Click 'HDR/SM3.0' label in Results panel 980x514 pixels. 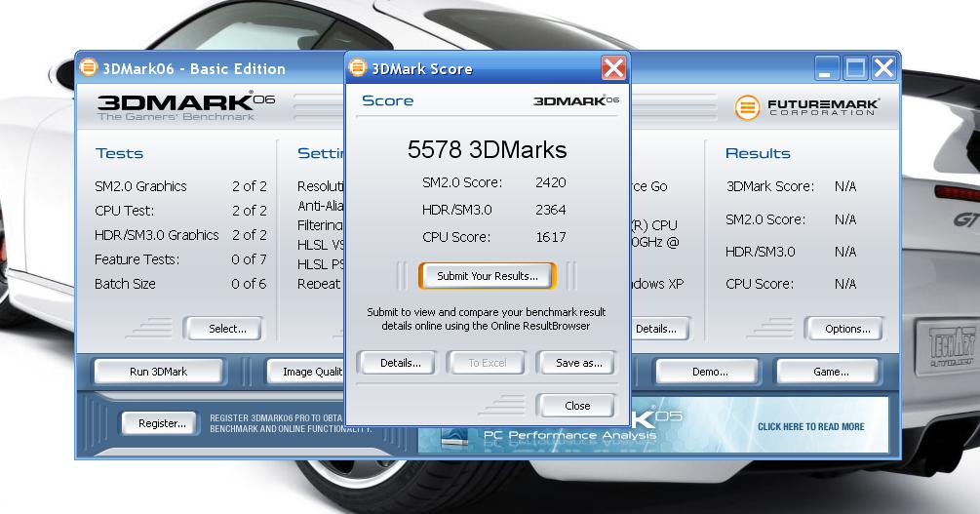coord(760,252)
